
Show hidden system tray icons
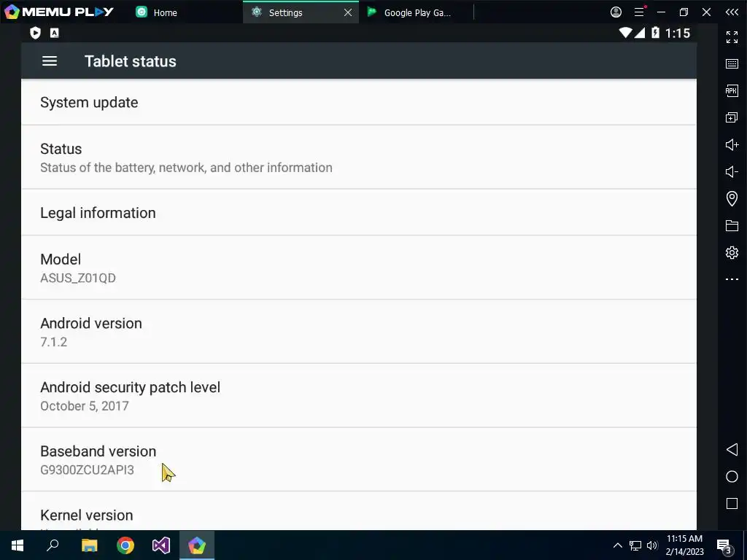coord(617,545)
